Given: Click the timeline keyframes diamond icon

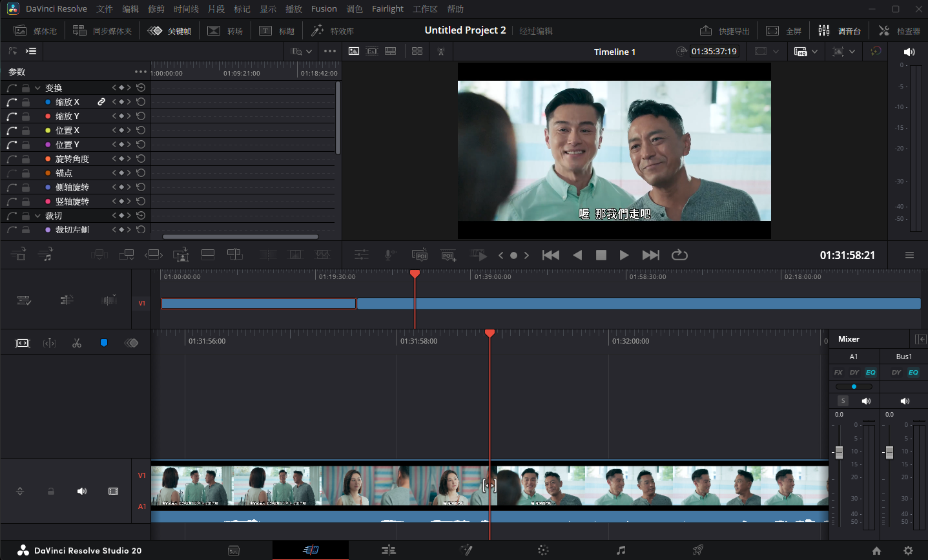Looking at the screenshot, I should 132,343.
